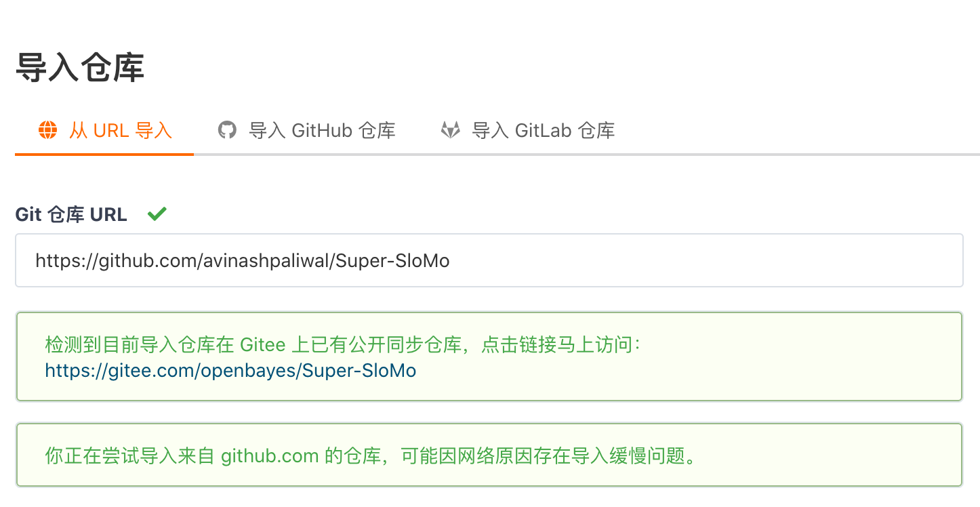Image resolution: width=980 pixels, height=507 pixels.
Task: Switch to the 从 URL 导入 tab
Action: tap(121, 130)
